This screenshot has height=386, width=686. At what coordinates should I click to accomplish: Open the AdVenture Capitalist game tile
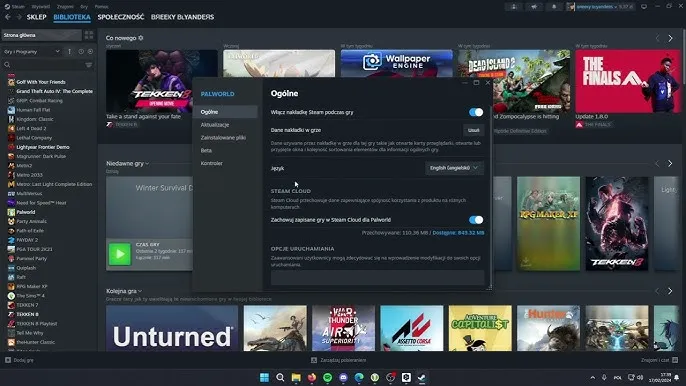[x=480, y=328]
